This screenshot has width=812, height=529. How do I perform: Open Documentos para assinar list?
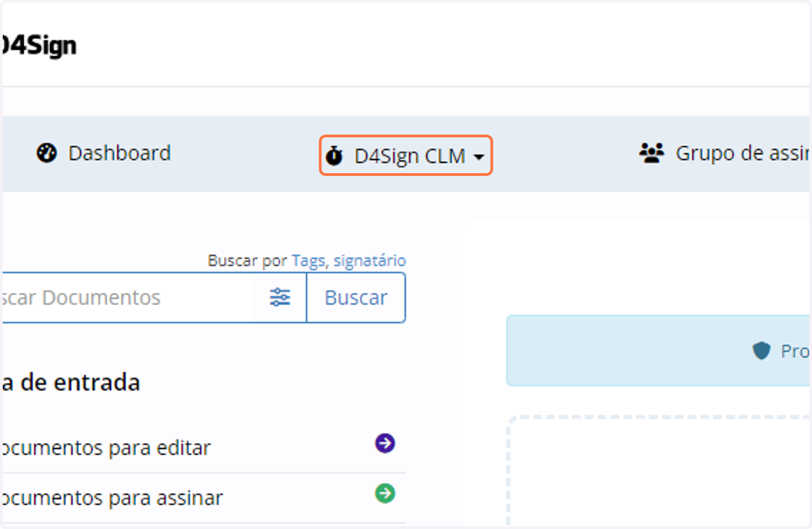(203, 498)
